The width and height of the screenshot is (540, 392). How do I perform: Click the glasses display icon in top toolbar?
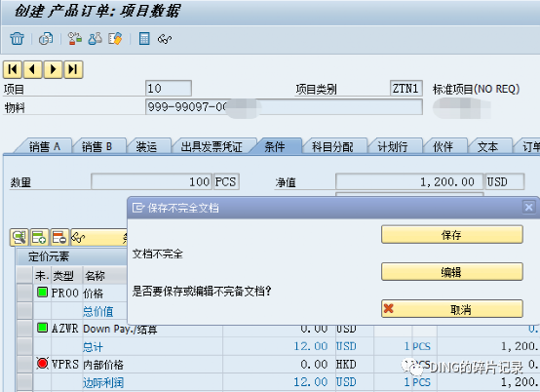165,39
